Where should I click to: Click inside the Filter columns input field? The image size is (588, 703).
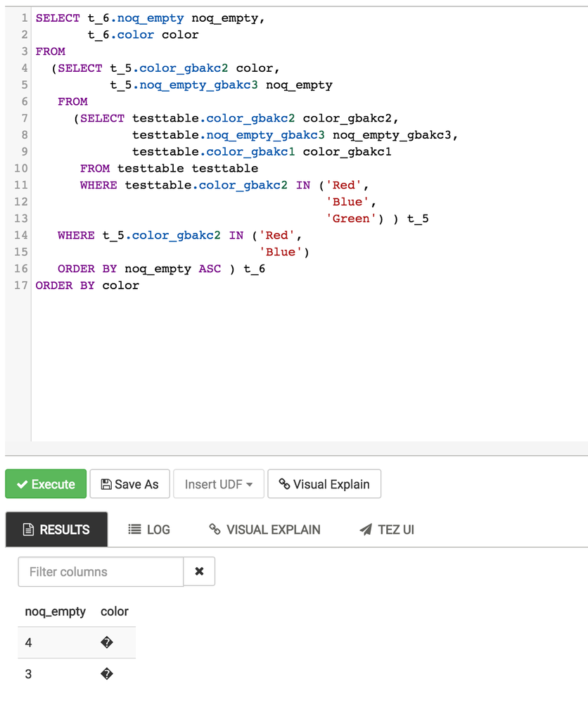[x=98, y=571]
